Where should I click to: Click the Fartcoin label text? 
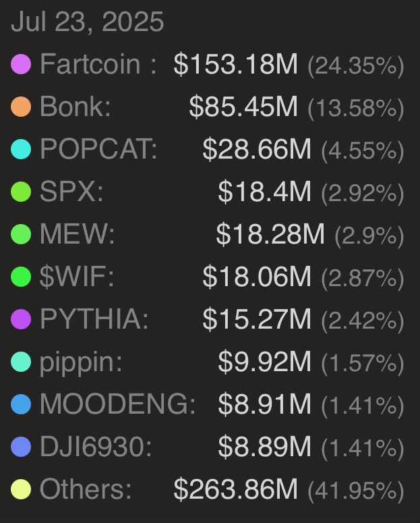pyautogui.click(x=90, y=63)
